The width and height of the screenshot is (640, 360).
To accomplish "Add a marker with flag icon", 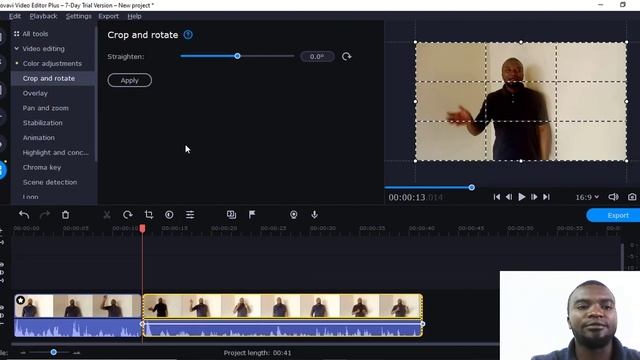I will (252, 215).
